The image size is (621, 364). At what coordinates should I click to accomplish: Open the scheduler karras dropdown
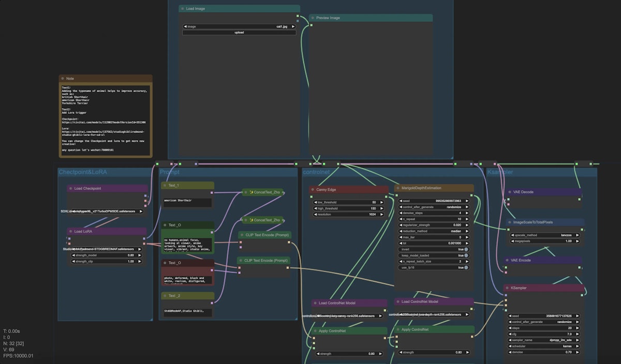544,346
